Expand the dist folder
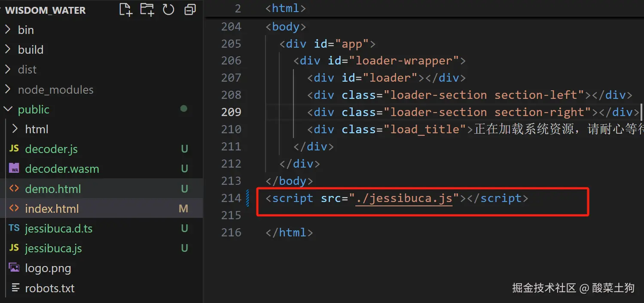The width and height of the screenshot is (644, 303). coord(27,70)
